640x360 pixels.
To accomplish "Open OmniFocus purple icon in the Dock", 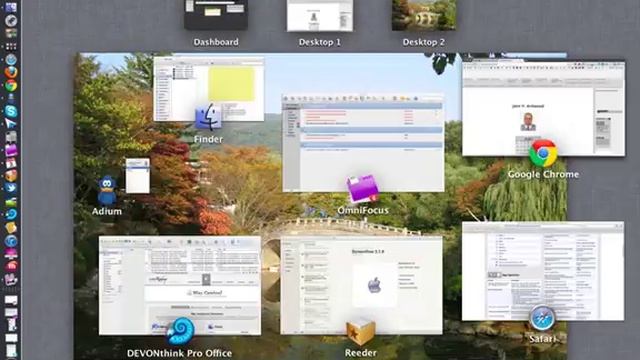I will pyautogui.click(x=11, y=150).
